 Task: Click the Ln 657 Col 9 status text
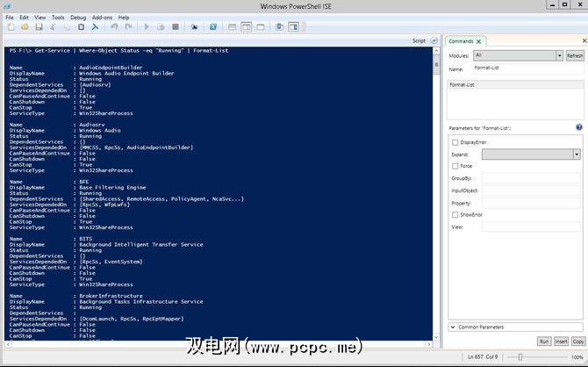click(483, 356)
